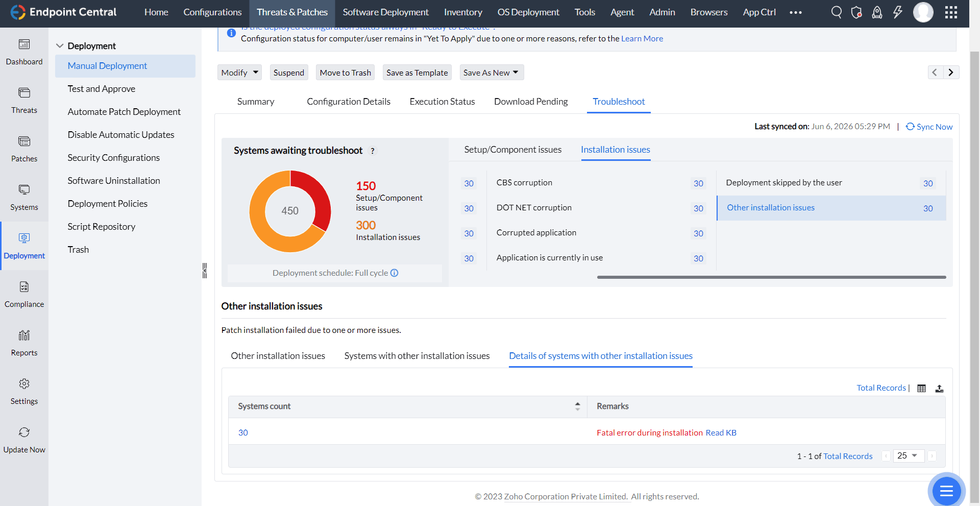Click the Sync Now refresh link
Screen dimensions: 980x506
tap(929, 127)
